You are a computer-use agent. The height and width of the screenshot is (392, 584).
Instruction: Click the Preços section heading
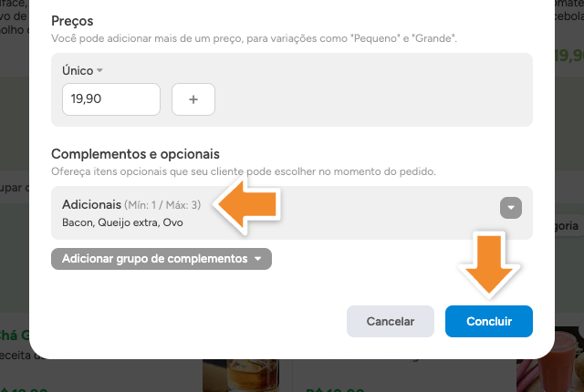tap(72, 21)
